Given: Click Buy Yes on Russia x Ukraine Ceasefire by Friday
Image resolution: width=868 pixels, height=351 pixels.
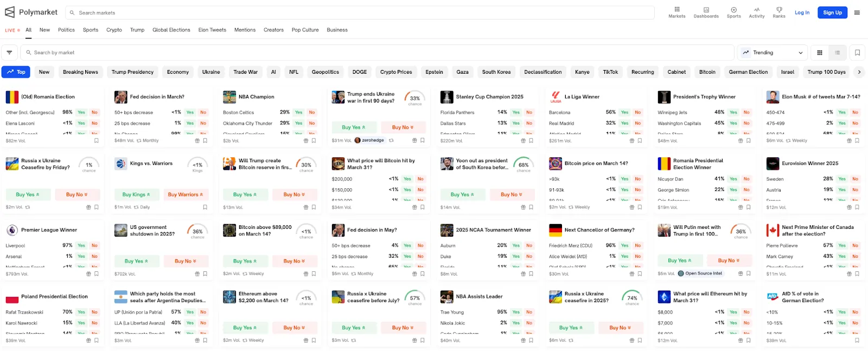Looking at the screenshot, I should pyautogui.click(x=27, y=194).
